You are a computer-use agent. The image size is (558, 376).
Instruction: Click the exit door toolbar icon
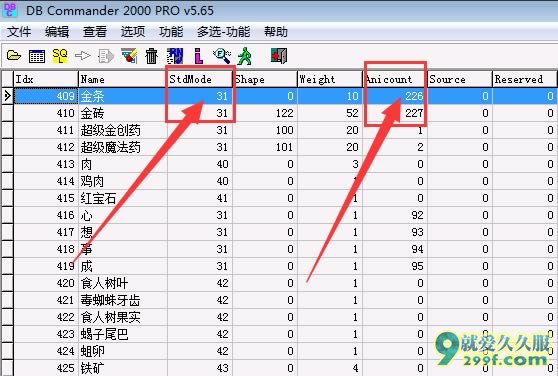[x=279, y=56]
